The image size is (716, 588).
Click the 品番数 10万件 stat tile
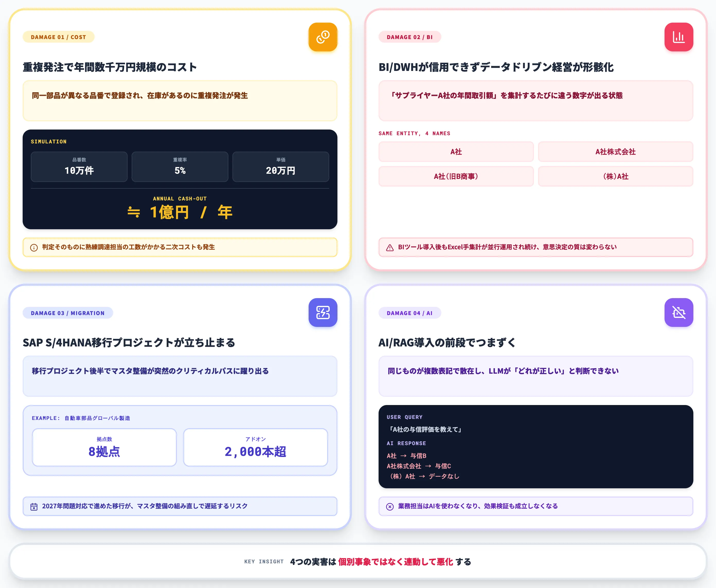79,167
